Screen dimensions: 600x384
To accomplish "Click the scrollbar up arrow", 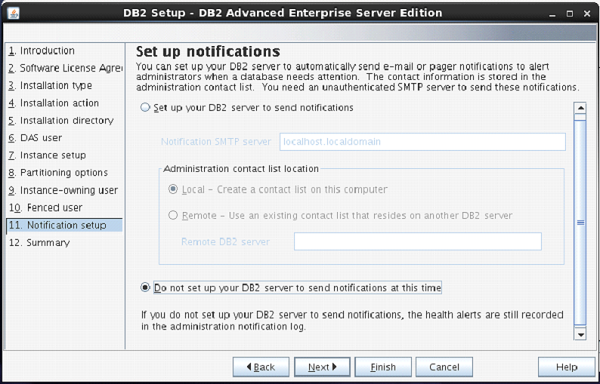I will pos(580,108).
